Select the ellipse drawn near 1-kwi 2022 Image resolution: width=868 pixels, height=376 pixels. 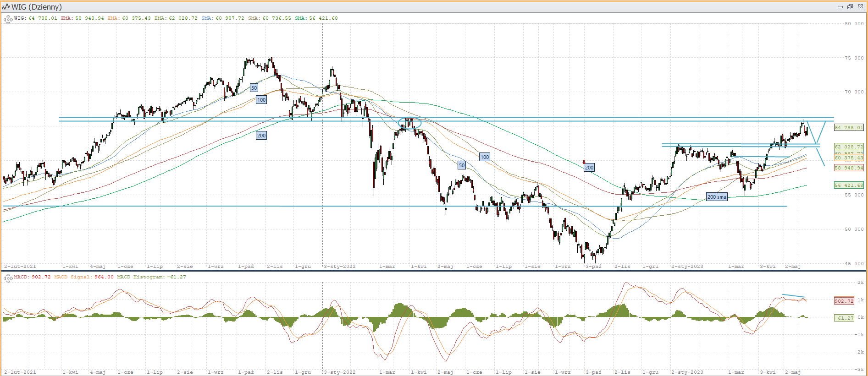[x=409, y=123]
